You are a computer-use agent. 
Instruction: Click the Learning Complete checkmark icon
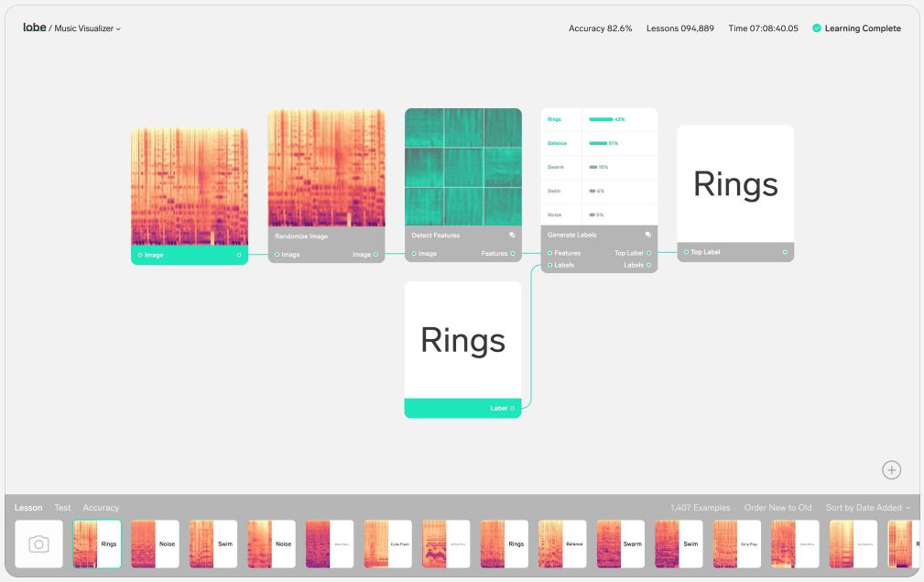coord(816,28)
